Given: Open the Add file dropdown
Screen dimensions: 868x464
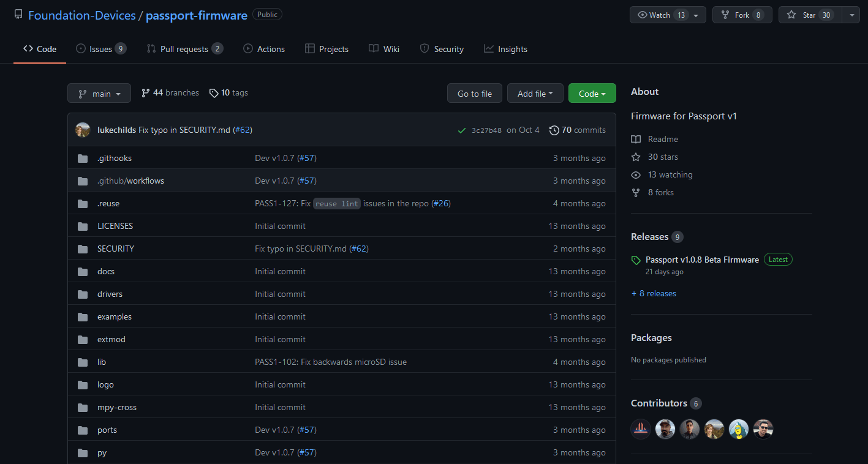Looking at the screenshot, I should coord(535,94).
